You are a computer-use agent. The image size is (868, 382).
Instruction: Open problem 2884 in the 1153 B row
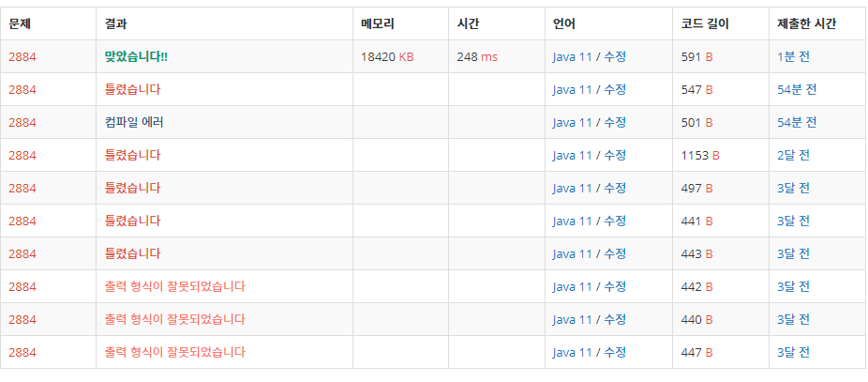[x=22, y=155]
